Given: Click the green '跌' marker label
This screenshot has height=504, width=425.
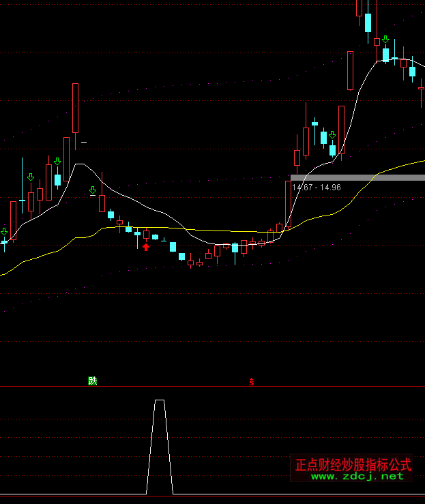Looking at the screenshot, I should (93, 381).
